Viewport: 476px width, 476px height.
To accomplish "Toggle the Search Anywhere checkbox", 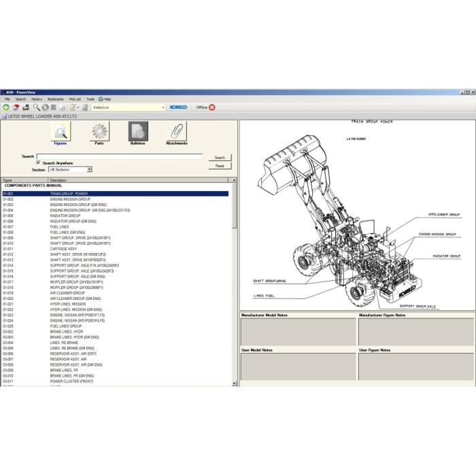I will [x=39, y=163].
